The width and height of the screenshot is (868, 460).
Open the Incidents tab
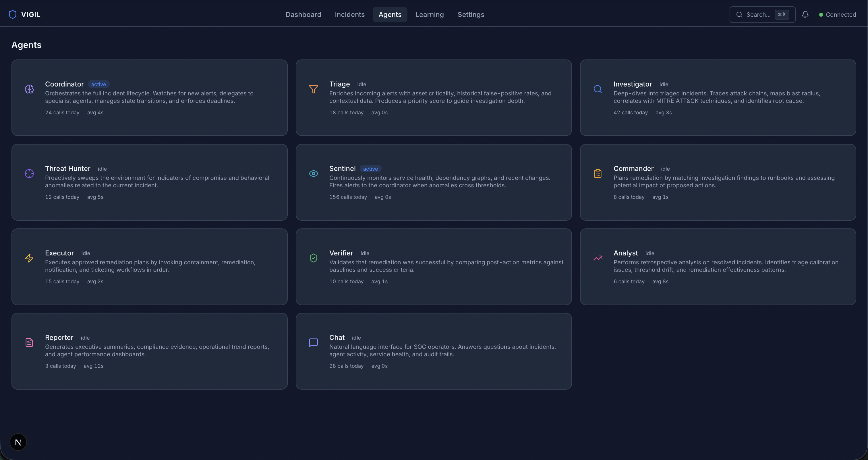pos(349,14)
